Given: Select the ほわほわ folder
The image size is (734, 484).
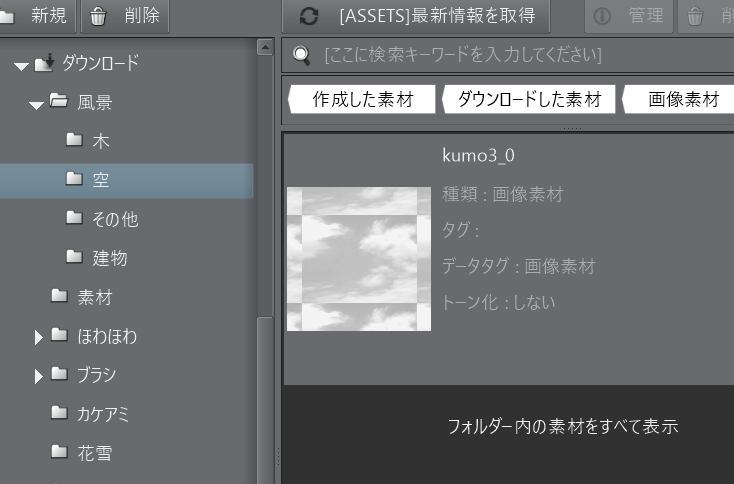Looking at the screenshot, I should [107, 336].
